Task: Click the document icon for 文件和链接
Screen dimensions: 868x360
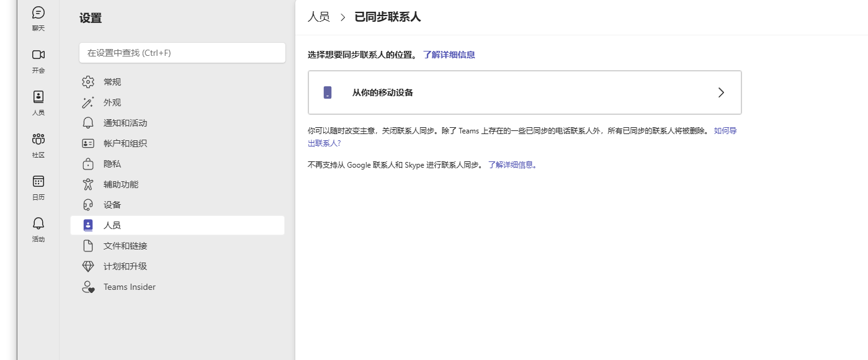Action: tap(88, 246)
